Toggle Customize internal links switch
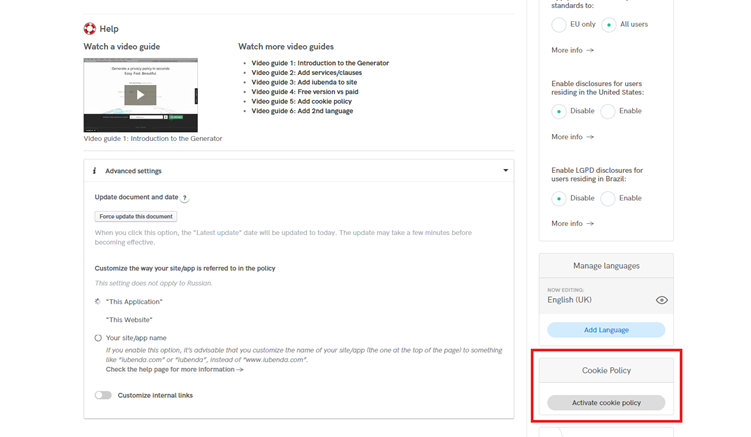The width and height of the screenshot is (751, 437). coord(103,395)
